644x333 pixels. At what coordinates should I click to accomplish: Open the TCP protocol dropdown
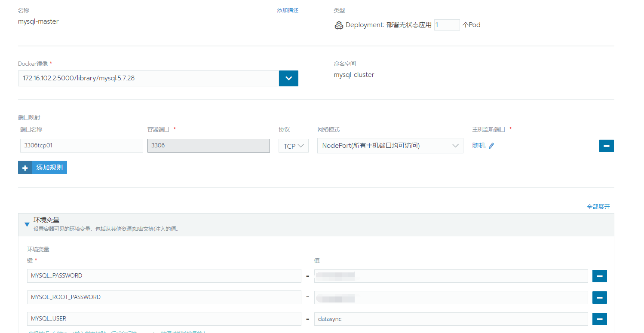tap(294, 146)
